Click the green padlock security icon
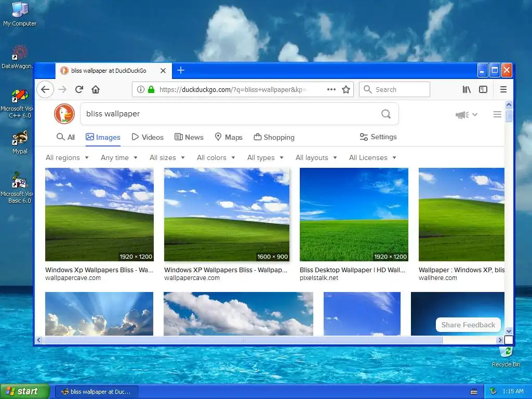532x399 pixels. pyautogui.click(x=151, y=89)
